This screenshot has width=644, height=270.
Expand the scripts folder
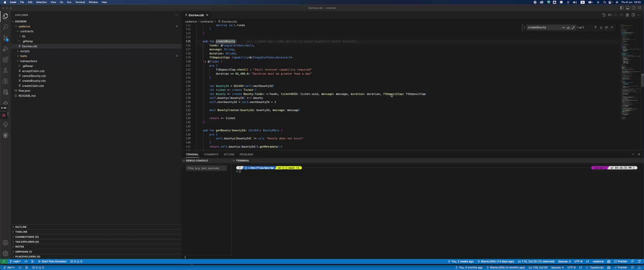25,51
